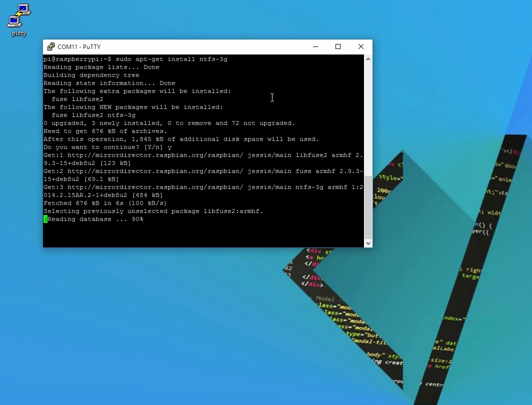Click the 'Get:2' fuse armhf download line
The height and width of the screenshot is (405, 532).
point(203,171)
